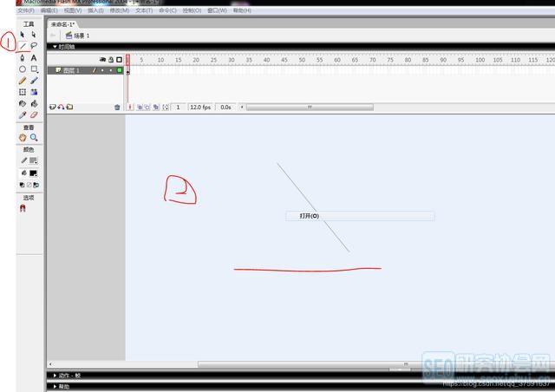The width and height of the screenshot is (555, 392).
Task: Click the Black and White colors icon
Action: [x=22, y=185]
